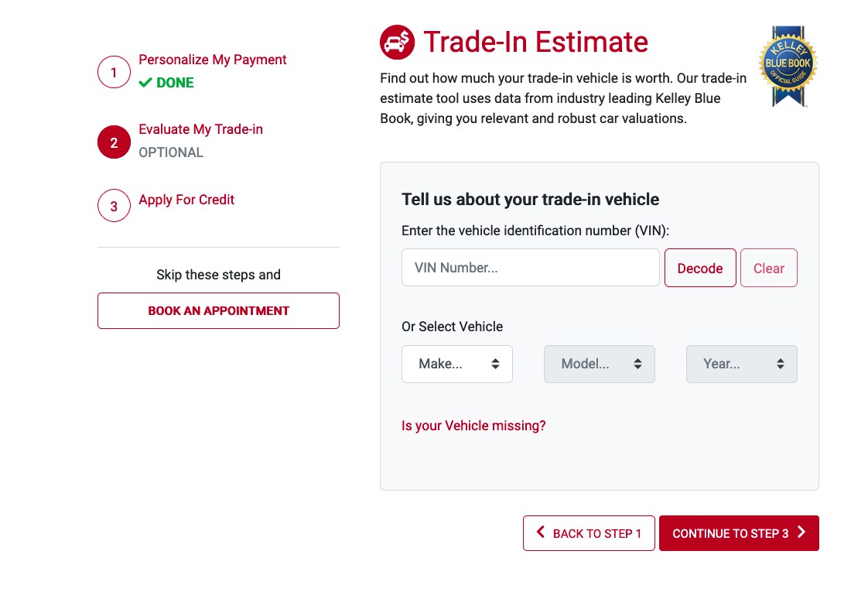The height and width of the screenshot is (616, 868).
Task: Click the Kelley Blue Book badge
Action: (788, 66)
